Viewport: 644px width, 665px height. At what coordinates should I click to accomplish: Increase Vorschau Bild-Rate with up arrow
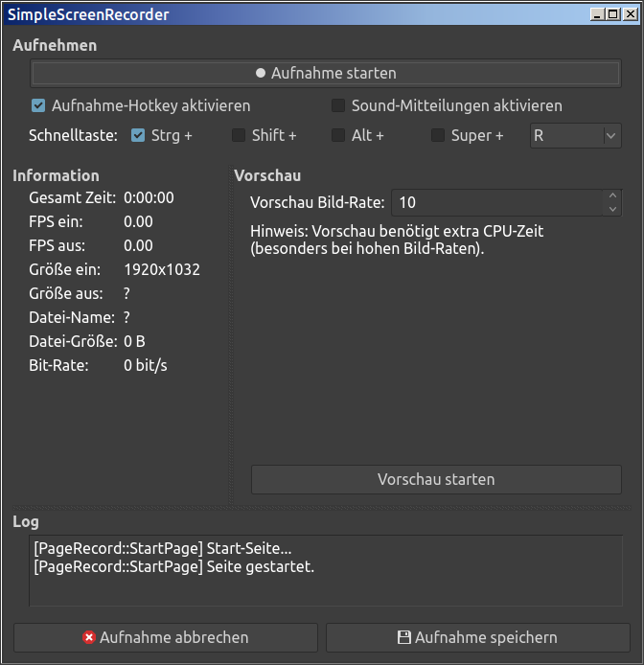612,195
